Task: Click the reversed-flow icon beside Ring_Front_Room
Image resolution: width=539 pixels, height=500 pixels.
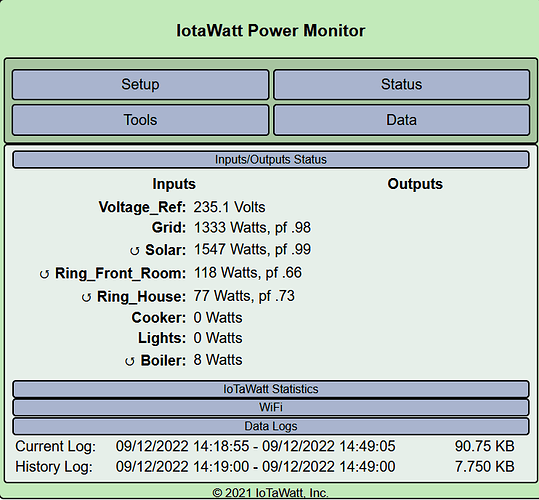Action: [x=44, y=274]
